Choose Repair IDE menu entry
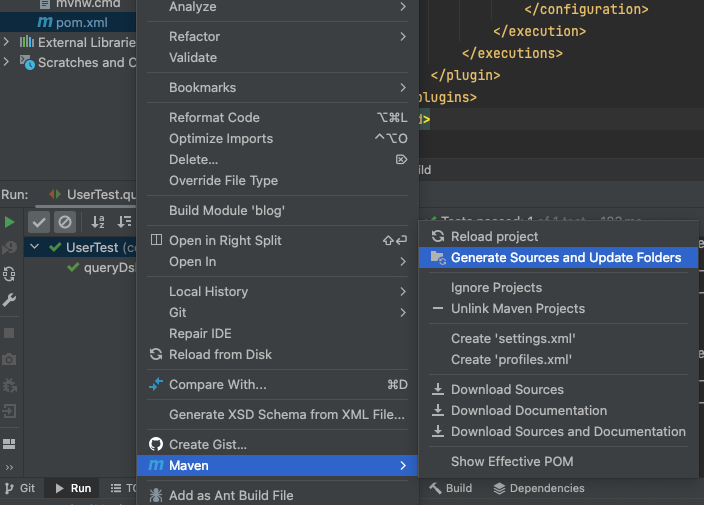This screenshot has width=704, height=505. point(277,334)
